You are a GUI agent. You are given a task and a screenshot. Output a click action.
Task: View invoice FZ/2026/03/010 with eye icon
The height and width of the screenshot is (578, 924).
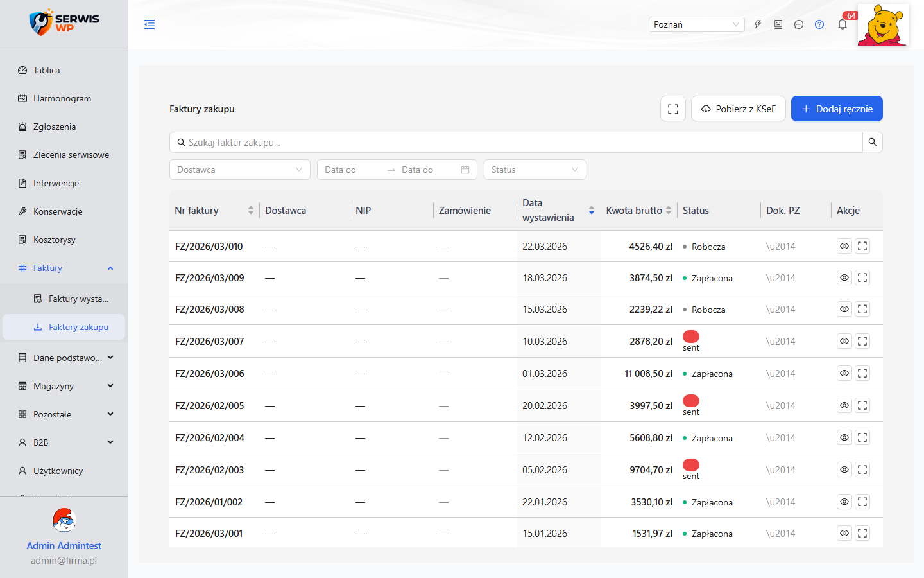844,246
